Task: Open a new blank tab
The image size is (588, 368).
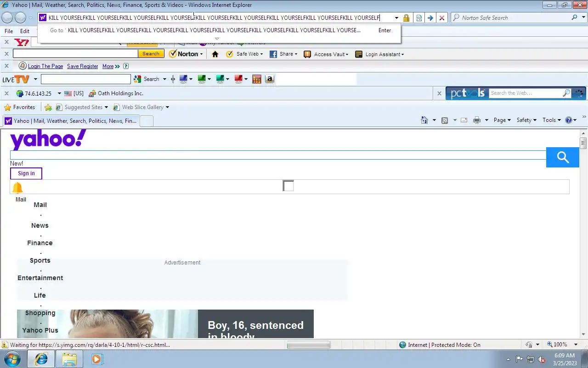Action: point(146,121)
